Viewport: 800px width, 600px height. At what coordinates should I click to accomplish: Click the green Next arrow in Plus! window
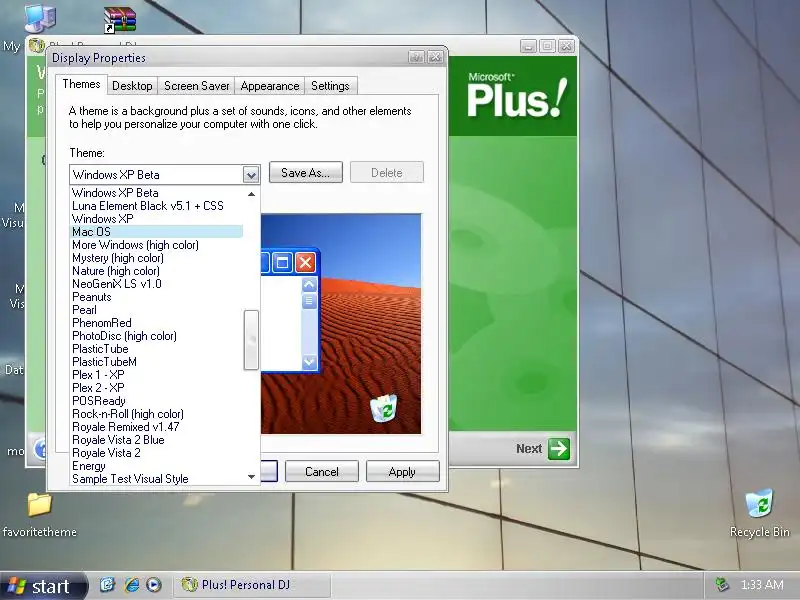559,449
